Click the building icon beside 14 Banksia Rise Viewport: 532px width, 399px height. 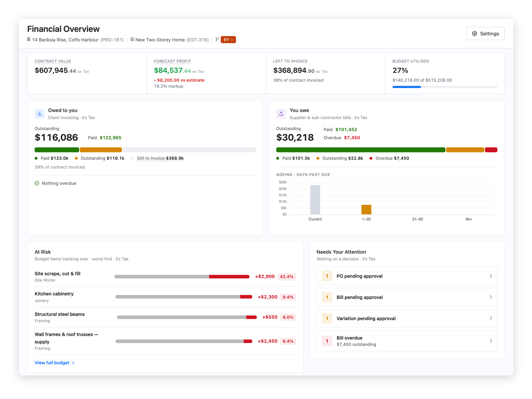click(x=29, y=39)
